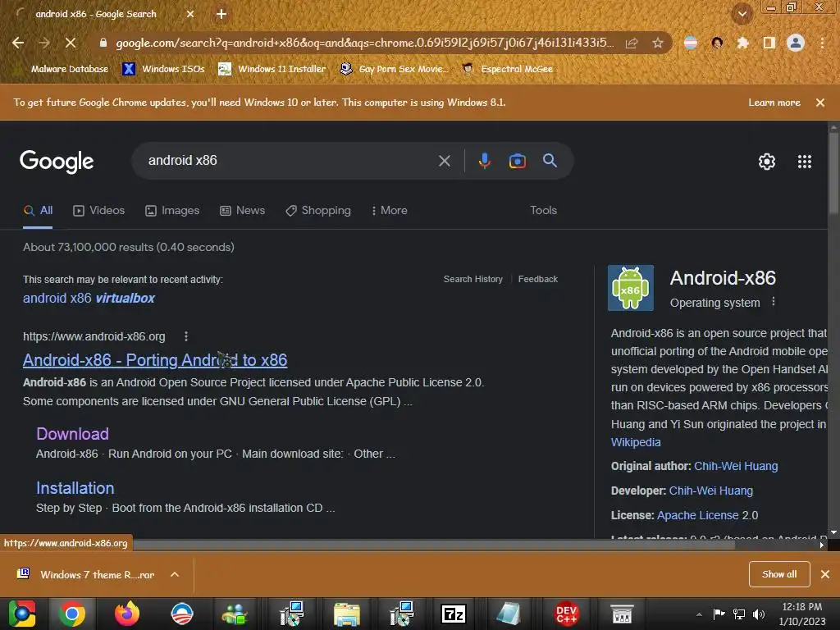Click Learn more about Chrome updates
This screenshot has width=840, height=630.
pos(774,103)
